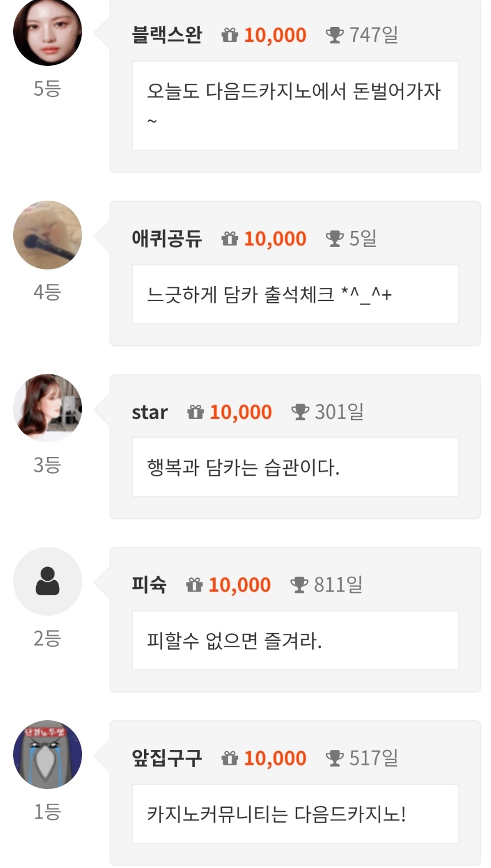
Task: Open the username 블랙스완
Action: [x=167, y=36]
